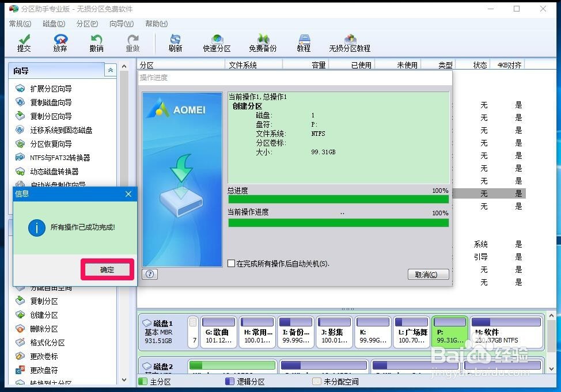The image size is (561, 392).
Task: Click the disk map scrollbar down arrow
Action: (551, 369)
